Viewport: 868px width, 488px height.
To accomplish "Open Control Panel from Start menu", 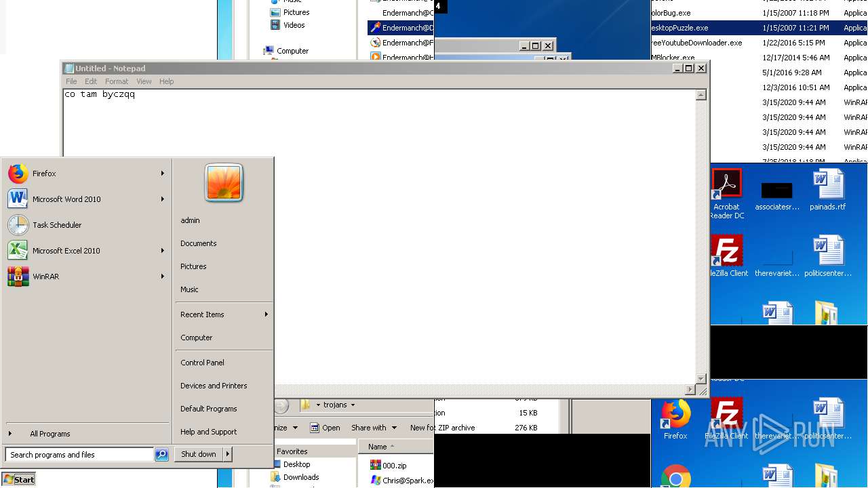I will 202,363.
